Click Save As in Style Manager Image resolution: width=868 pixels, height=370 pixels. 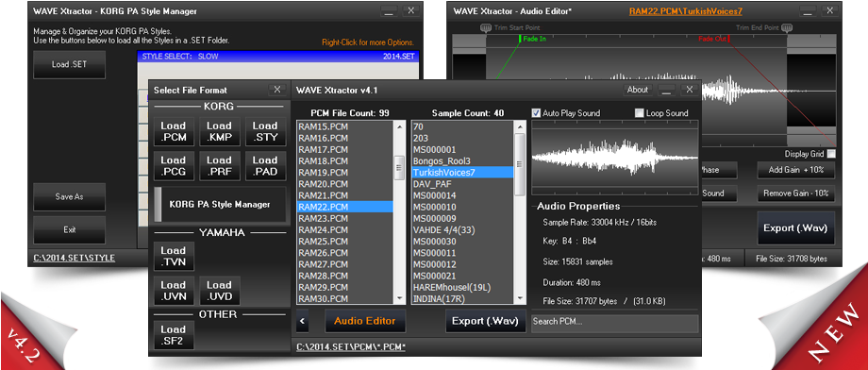coord(69,196)
